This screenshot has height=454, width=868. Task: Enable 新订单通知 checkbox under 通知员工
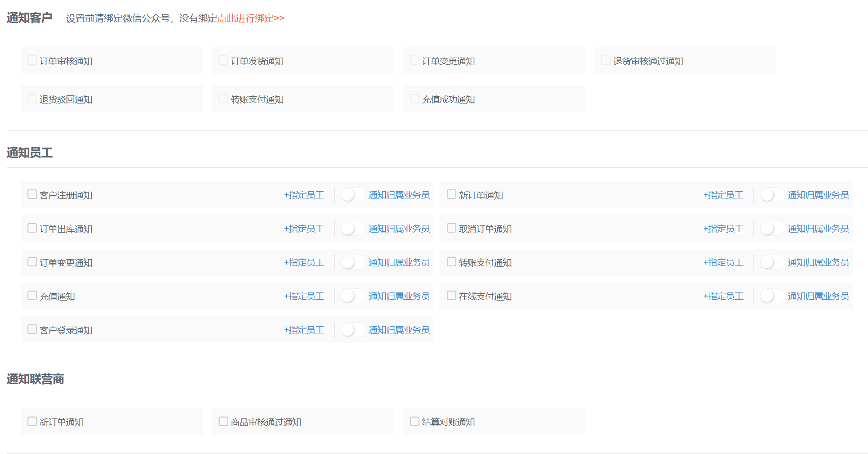[x=452, y=194]
